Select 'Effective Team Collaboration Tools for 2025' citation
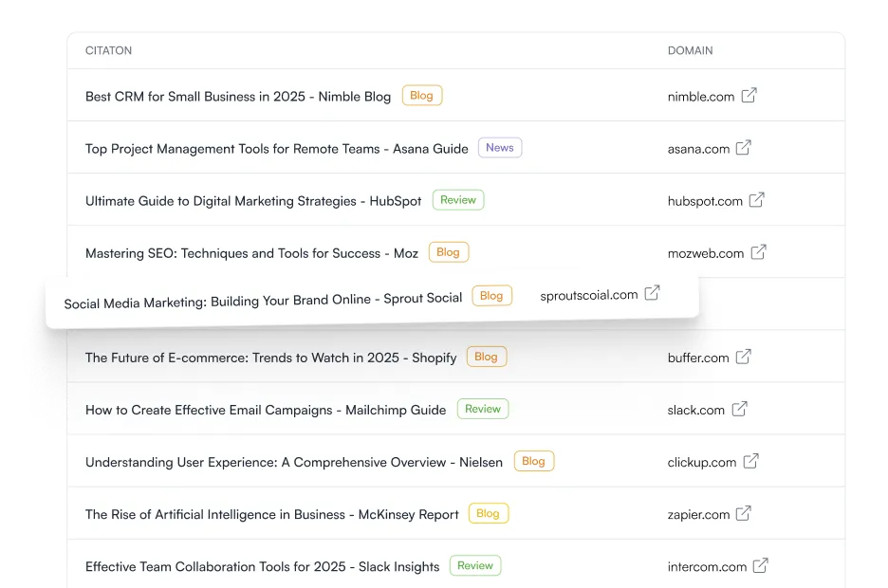 (262, 567)
